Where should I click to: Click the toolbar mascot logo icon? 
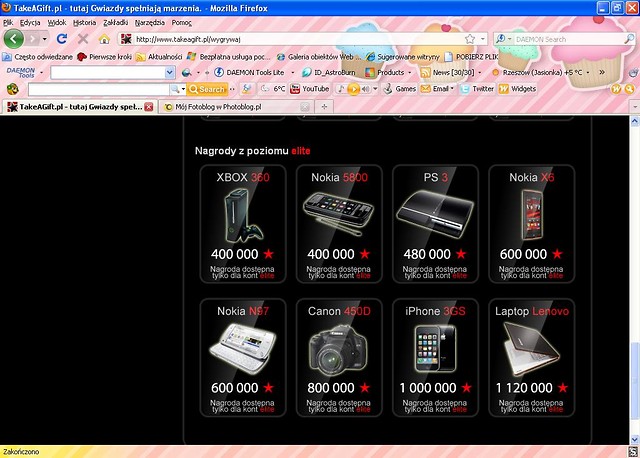[x=12, y=89]
